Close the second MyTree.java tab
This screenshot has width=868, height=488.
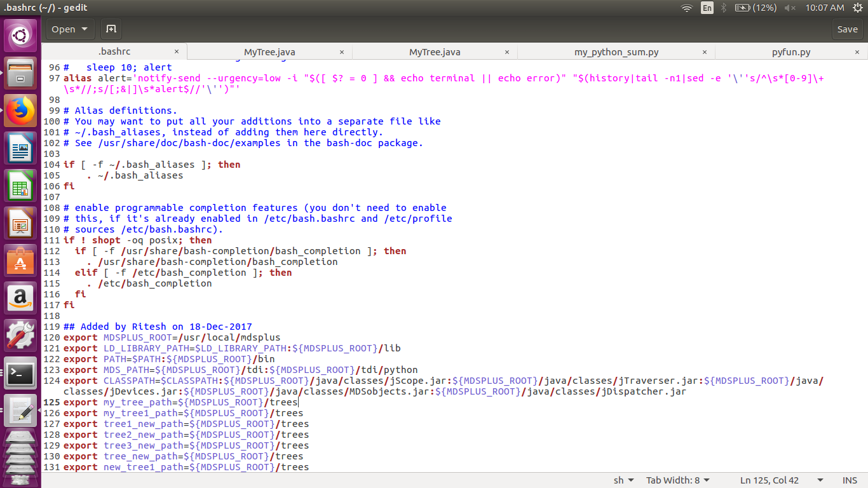[x=506, y=51]
